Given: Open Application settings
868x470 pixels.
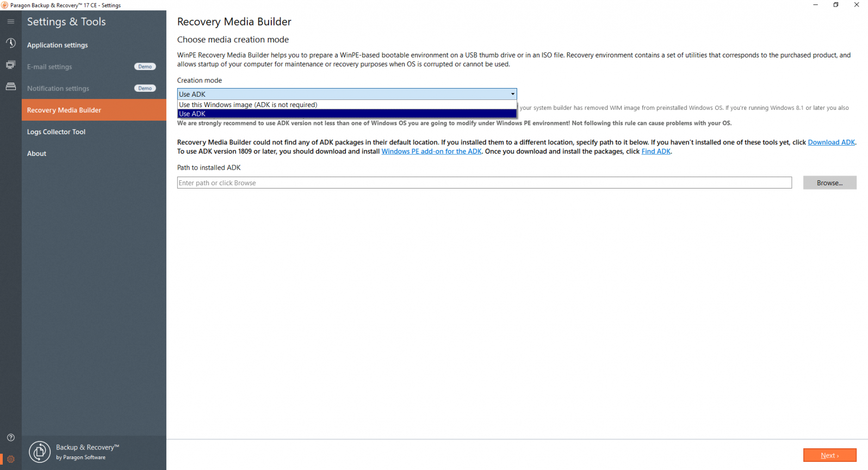Looking at the screenshot, I should [x=94, y=45].
